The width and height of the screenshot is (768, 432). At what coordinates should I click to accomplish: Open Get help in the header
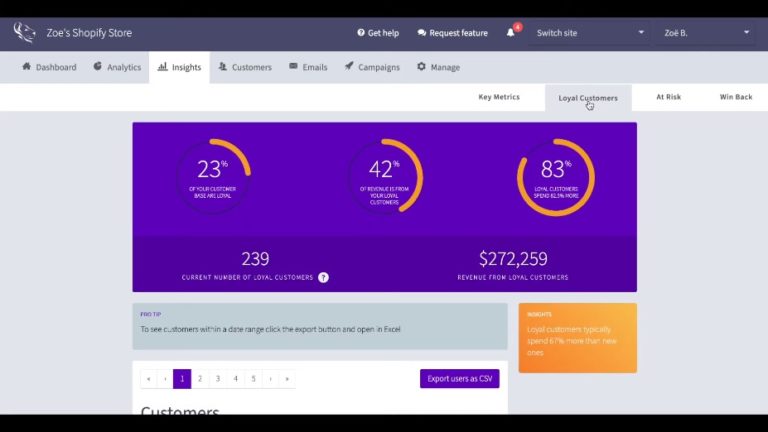pyautogui.click(x=376, y=33)
